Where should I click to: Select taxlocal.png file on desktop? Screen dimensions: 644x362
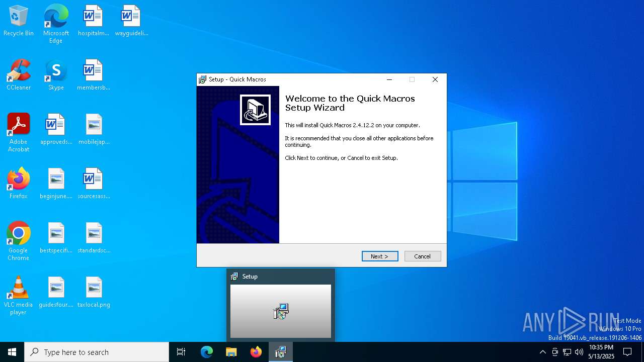point(94,293)
